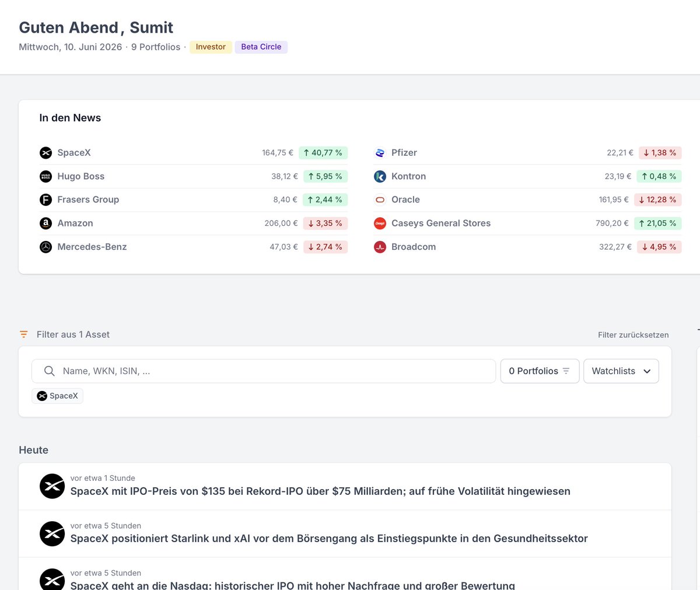The image size is (700, 590).
Task: Click the 2,74 % loss badge
Action: (x=325, y=247)
